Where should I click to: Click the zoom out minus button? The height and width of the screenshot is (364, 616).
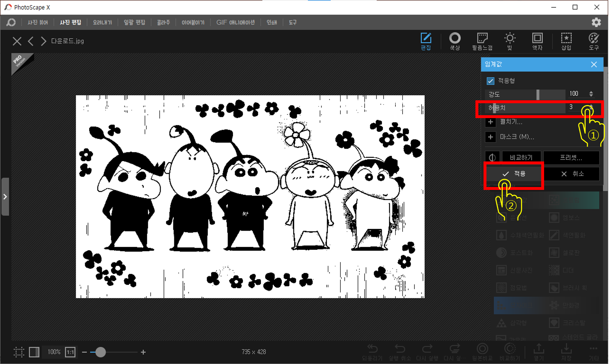point(84,352)
